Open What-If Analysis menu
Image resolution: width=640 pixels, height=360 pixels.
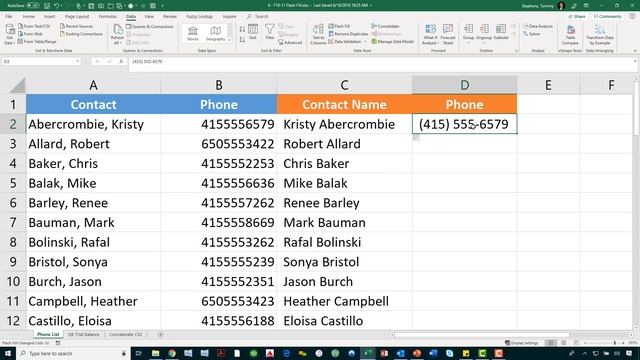pyautogui.click(x=430, y=34)
